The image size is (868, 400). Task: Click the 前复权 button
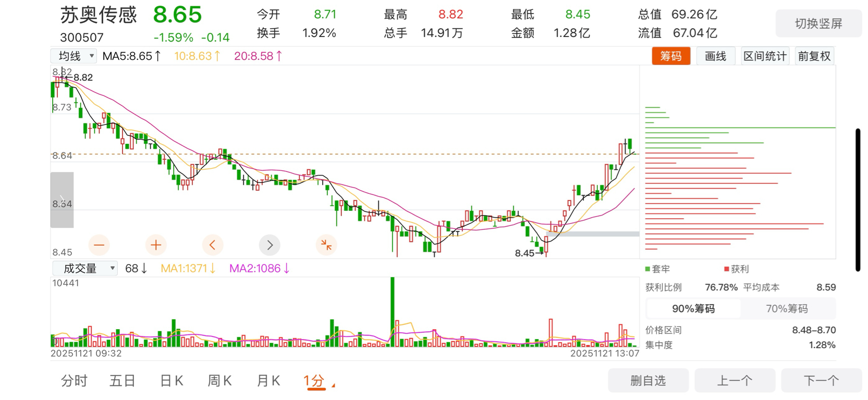pyautogui.click(x=814, y=56)
